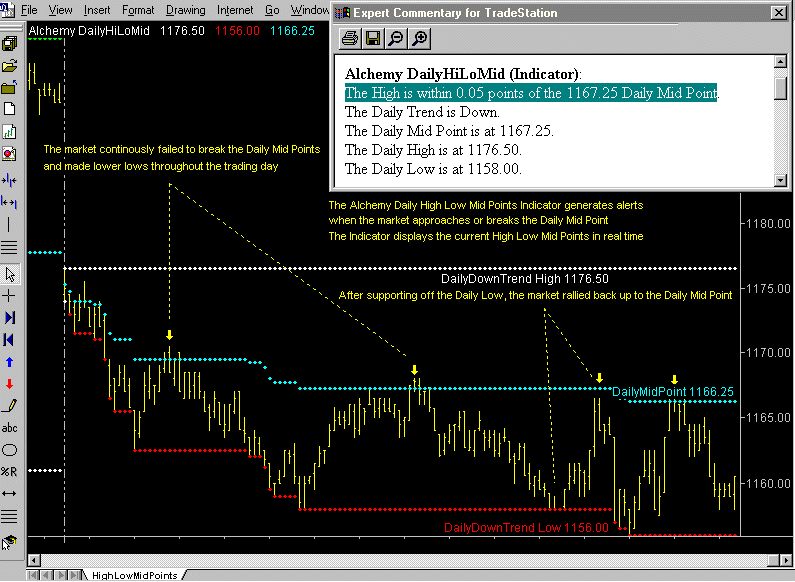Click the commentary vertical scrollbar thumb

[x=780, y=88]
